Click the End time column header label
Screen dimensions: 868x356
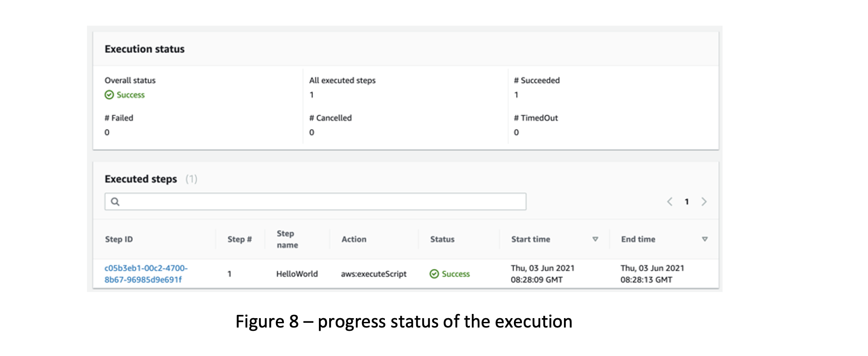[x=638, y=239]
